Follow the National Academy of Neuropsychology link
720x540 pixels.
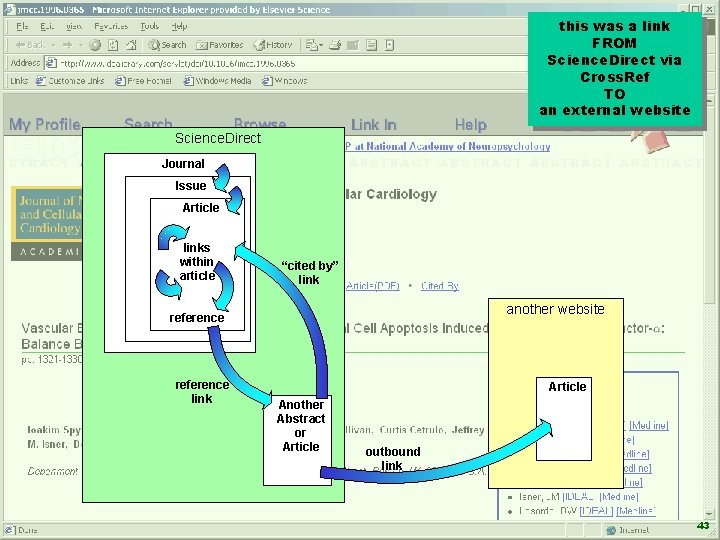click(x=448, y=146)
